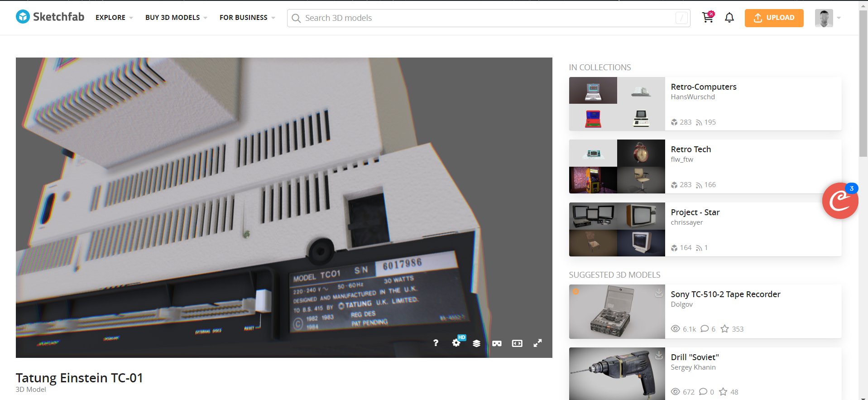Click download icon on Drill Soviet card

tap(659, 355)
